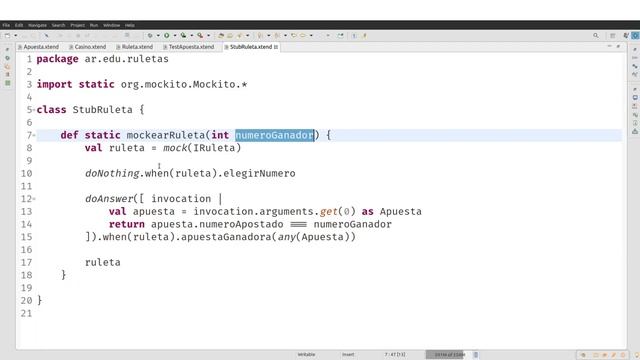The height and width of the screenshot is (360, 640).
Task: Collapse the class StubRuleta fold marker
Action: pos(34,110)
